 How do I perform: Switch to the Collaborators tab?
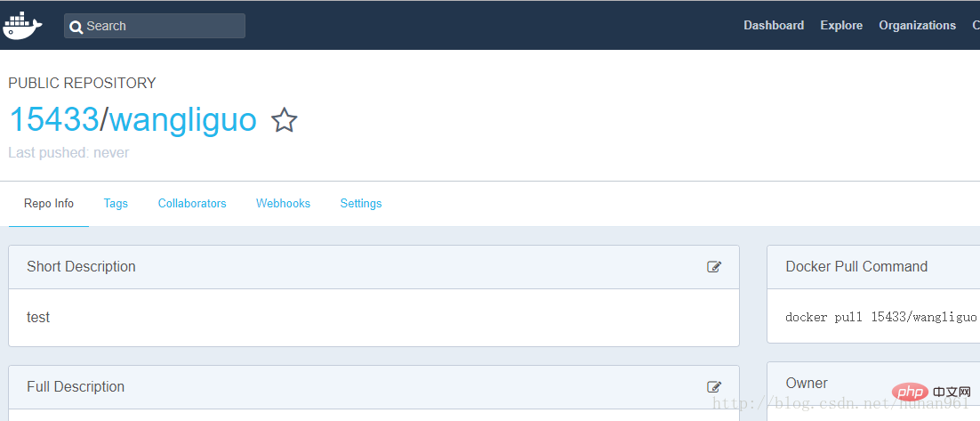pos(192,204)
